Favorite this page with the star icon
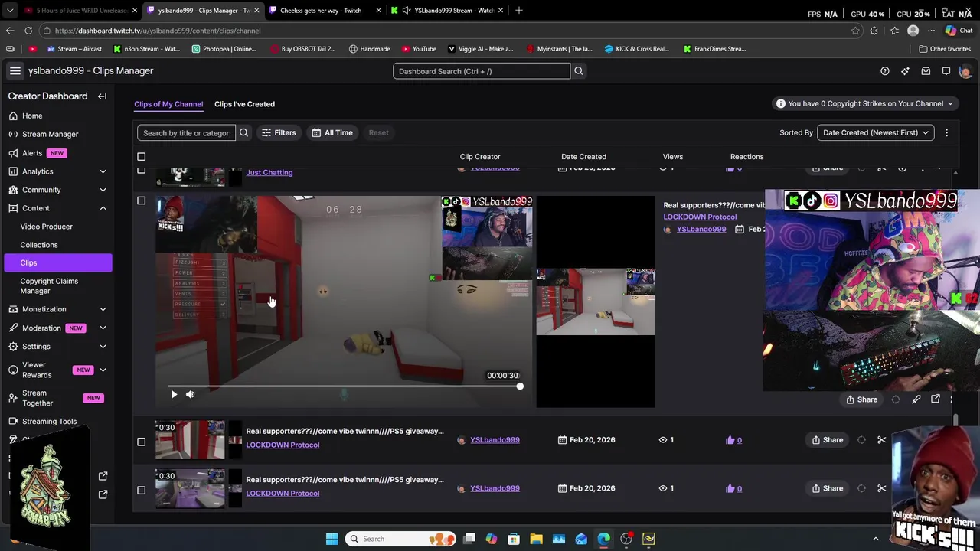Image resolution: width=980 pixels, height=551 pixels. pos(855,31)
